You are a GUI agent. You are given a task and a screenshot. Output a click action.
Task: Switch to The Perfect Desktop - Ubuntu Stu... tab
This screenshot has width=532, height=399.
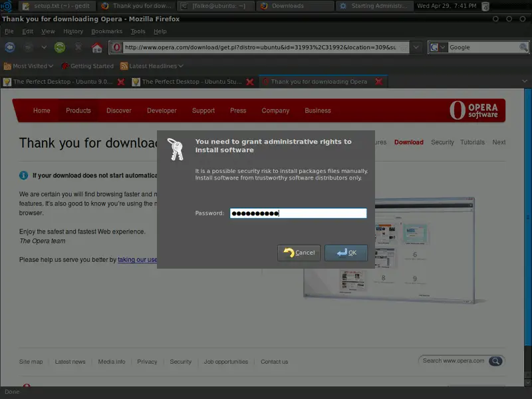[192, 82]
